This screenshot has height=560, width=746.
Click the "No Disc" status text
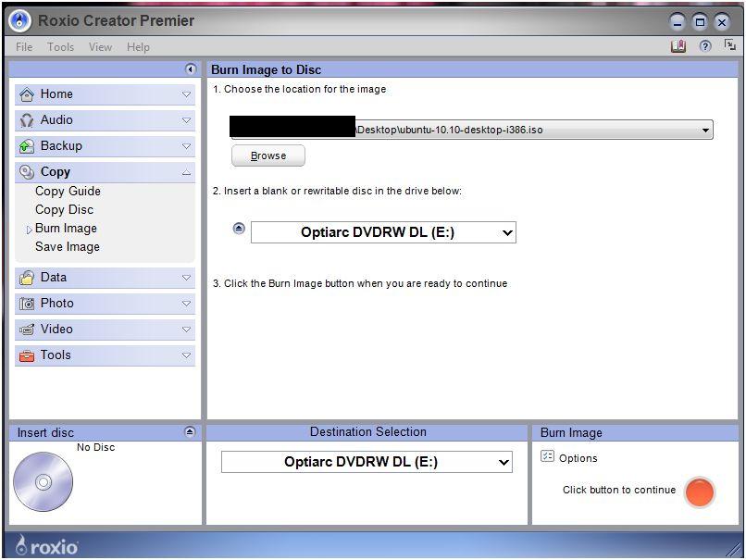[95, 447]
